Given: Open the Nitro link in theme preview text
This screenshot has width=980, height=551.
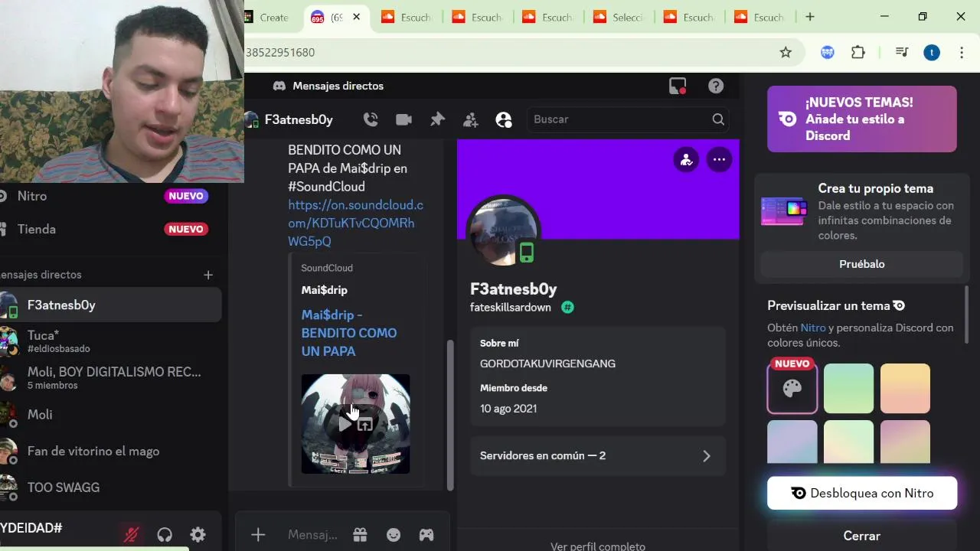Looking at the screenshot, I should pyautogui.click(x=813, y=328).
